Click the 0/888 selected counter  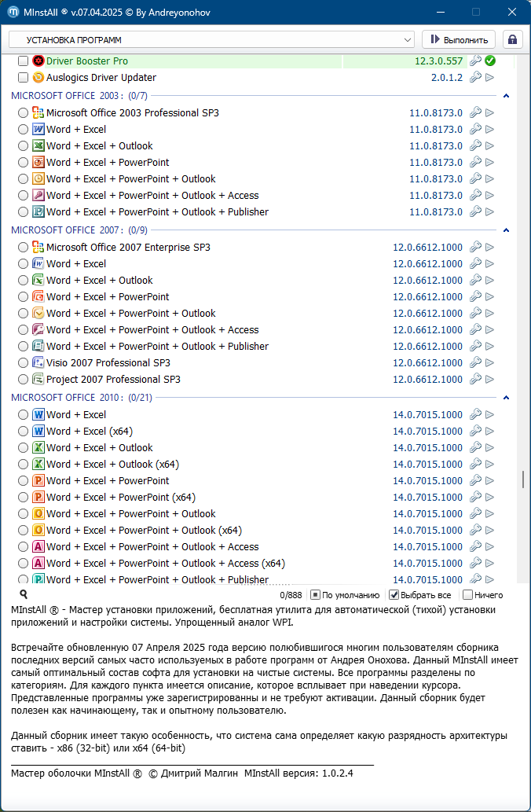[291, 596]
